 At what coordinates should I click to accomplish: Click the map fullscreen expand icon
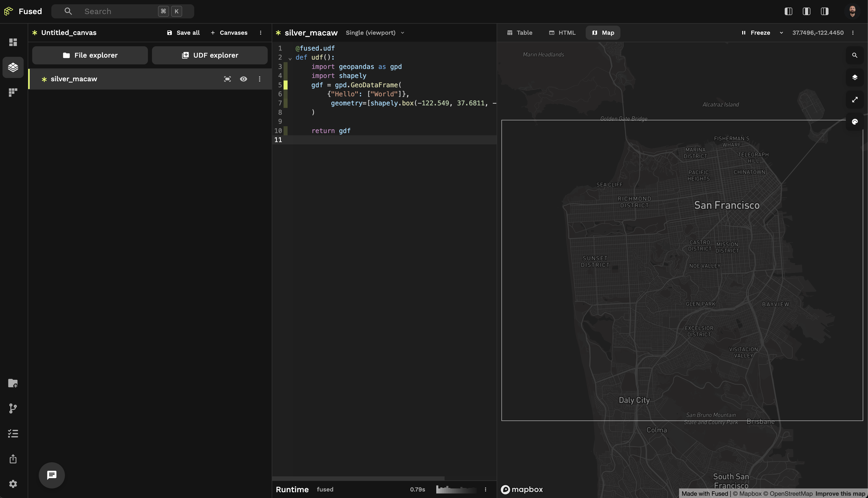[x=855, y=100]
